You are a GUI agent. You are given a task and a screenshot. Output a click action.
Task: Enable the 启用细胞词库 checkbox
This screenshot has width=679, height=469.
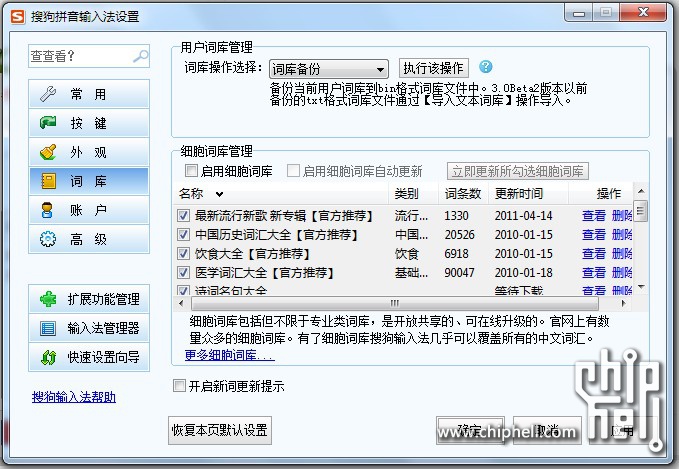pyautogui.click(x=191, y=171)
